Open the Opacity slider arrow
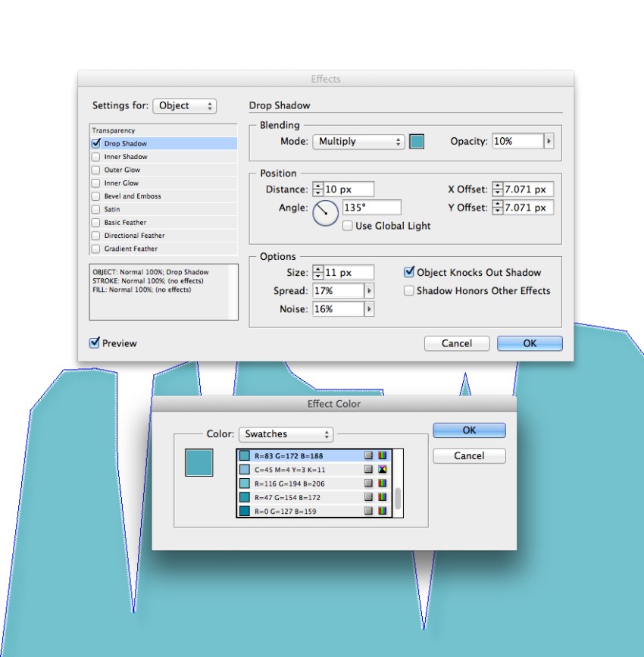Screen dimensions: 644x657 point(549,141)
